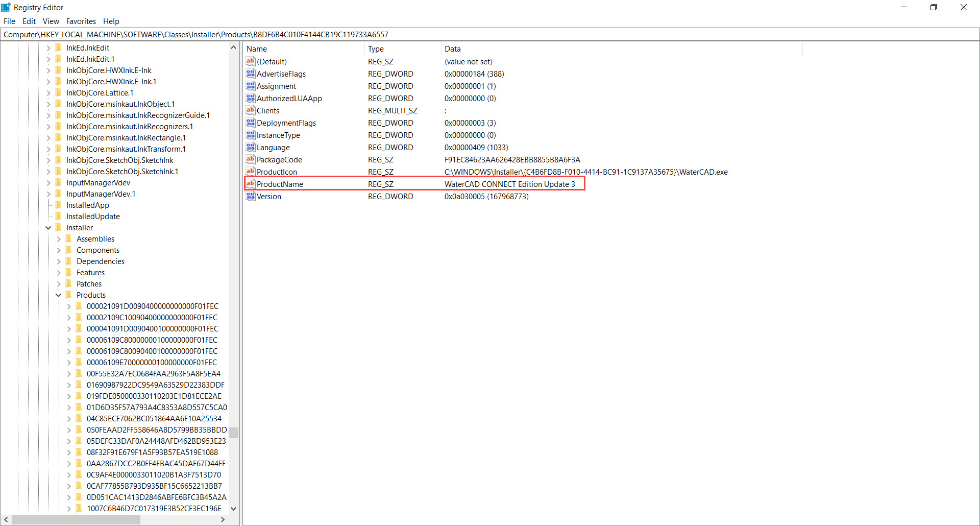Image resolution: width=980 pixels, height=526 pixels.
Task: Click the tree scroll up arrow
Action: [x=233, y=47]
